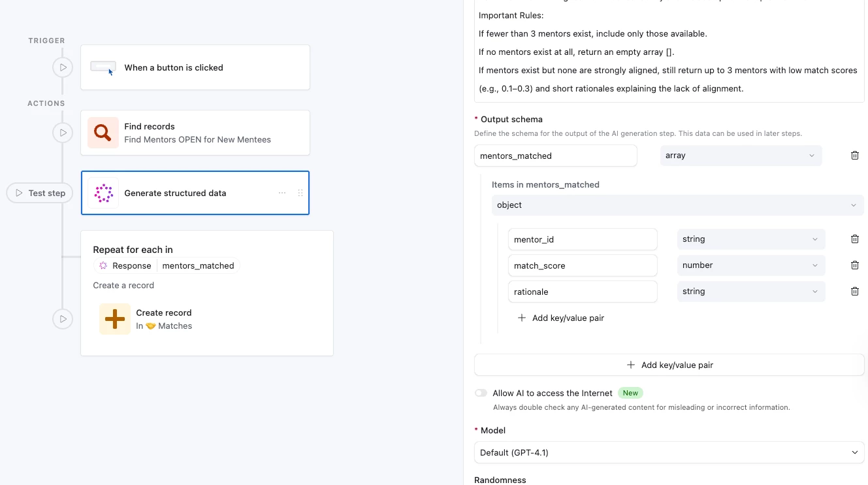The height and width of the screenshot is (485, 868).
Task: Select the Find records action card
Action: [195, 133]
